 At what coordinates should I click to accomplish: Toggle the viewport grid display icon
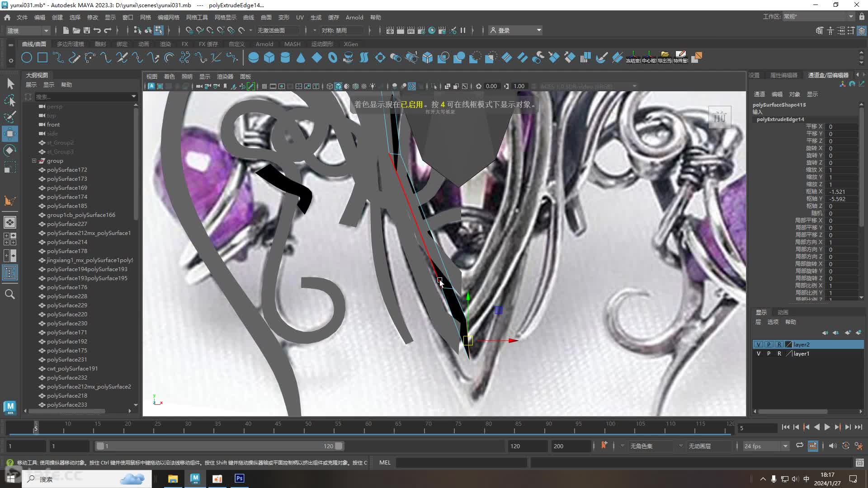(264, 86)
